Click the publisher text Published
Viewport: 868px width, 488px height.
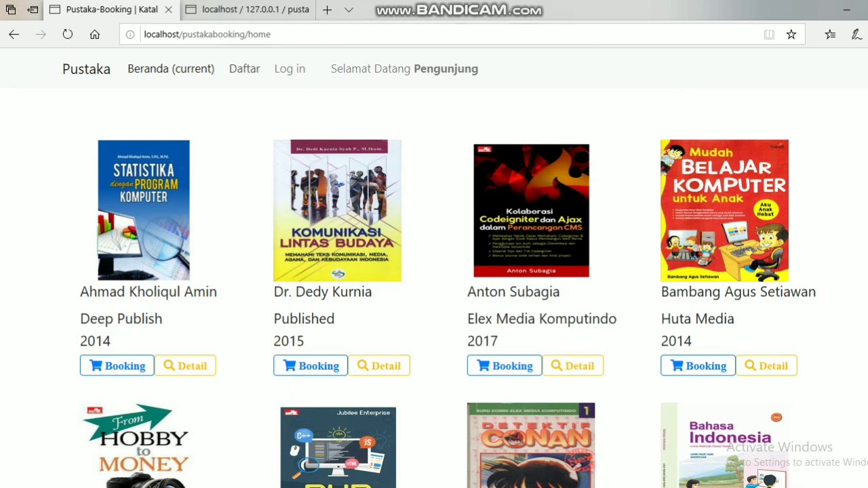tap(304, 319)
